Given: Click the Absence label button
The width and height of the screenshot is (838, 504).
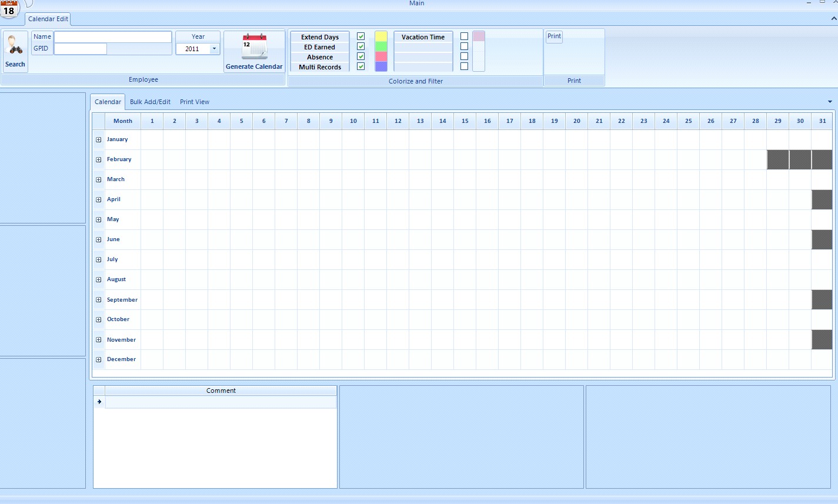Looking at the screenshot, I should [x=320, y=57].
